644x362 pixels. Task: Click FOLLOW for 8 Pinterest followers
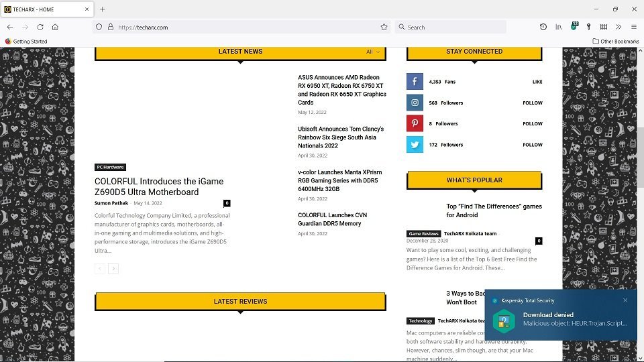pos(532,123)
